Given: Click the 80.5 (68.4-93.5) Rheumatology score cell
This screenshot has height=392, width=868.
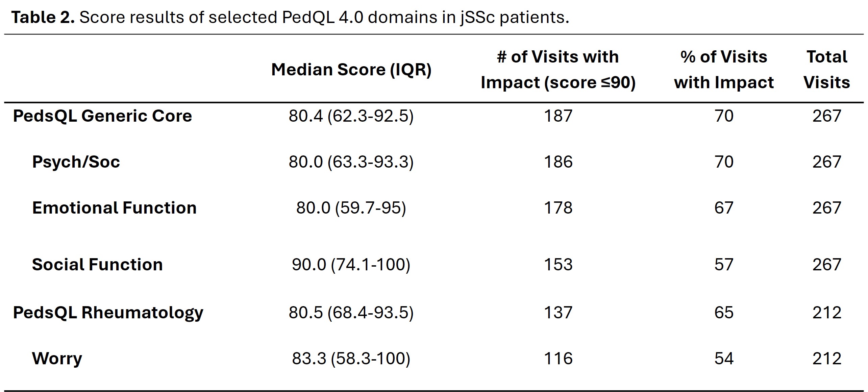Looking at the screenshot, I should (x=351, y=313).
